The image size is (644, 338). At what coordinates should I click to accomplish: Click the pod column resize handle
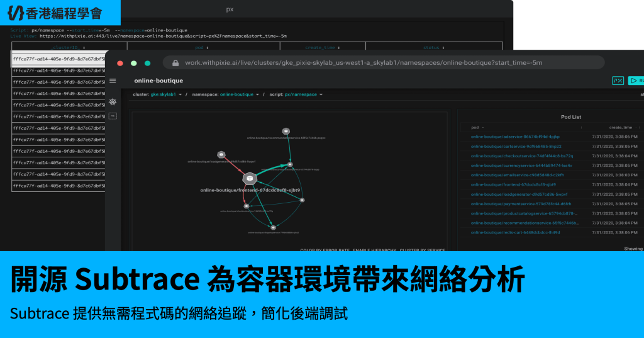coord(581,128)
